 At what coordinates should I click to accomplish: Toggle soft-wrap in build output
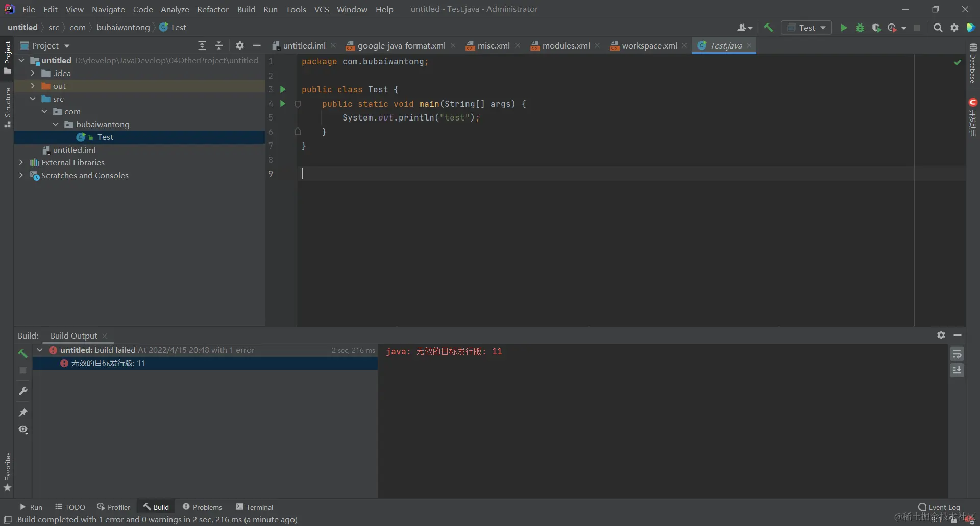point(957,354)
